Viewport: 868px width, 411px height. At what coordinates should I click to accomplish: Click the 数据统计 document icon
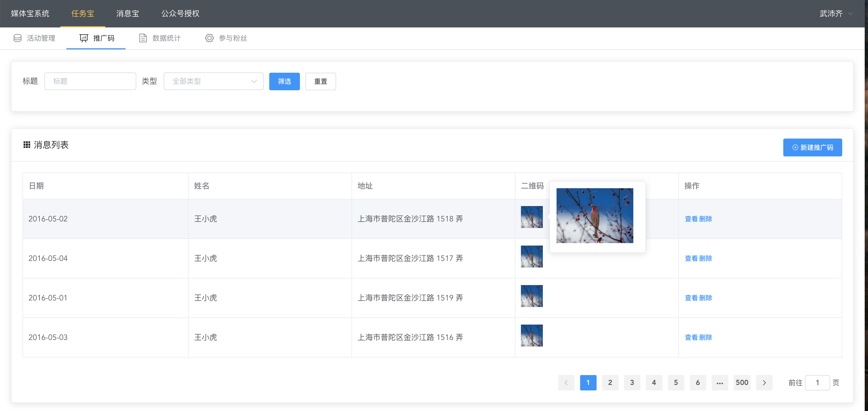[143, 38]
